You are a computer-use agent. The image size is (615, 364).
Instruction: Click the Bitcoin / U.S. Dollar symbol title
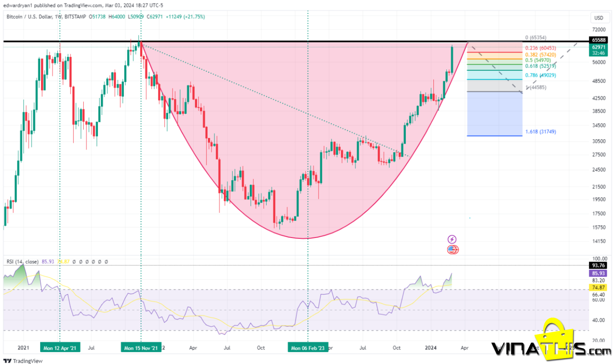point(30,17)
